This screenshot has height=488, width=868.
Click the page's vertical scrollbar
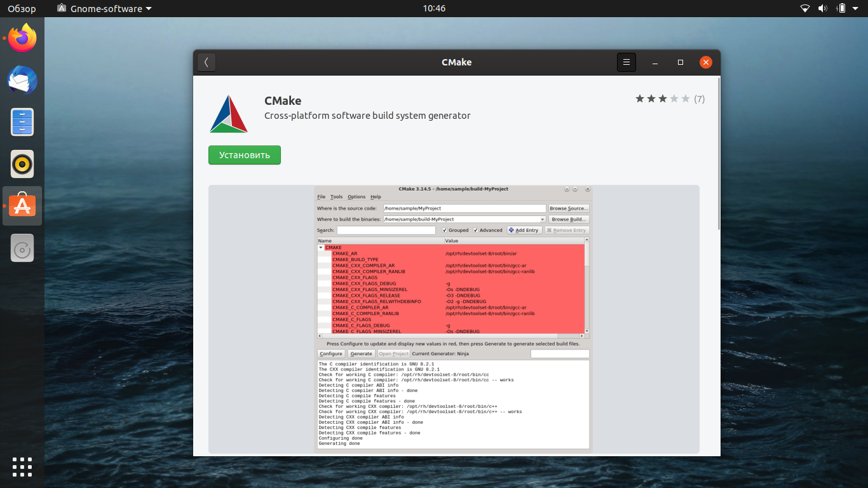click(719, 152)
